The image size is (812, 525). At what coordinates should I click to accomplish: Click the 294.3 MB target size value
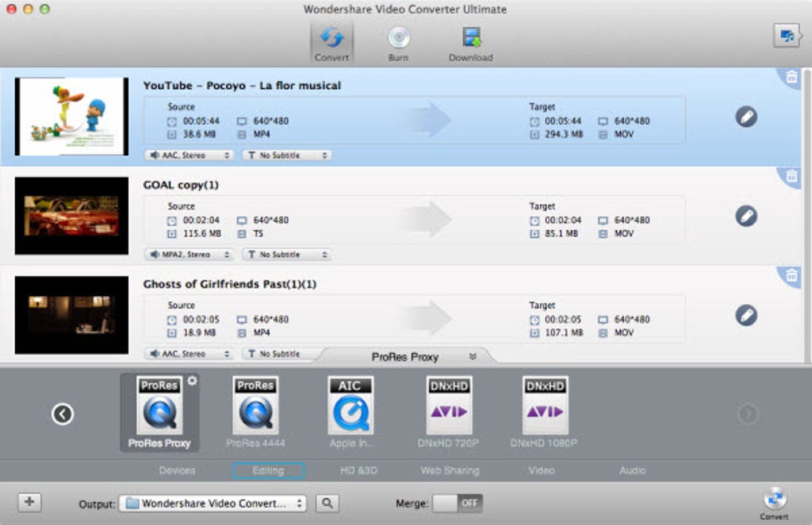564,134
